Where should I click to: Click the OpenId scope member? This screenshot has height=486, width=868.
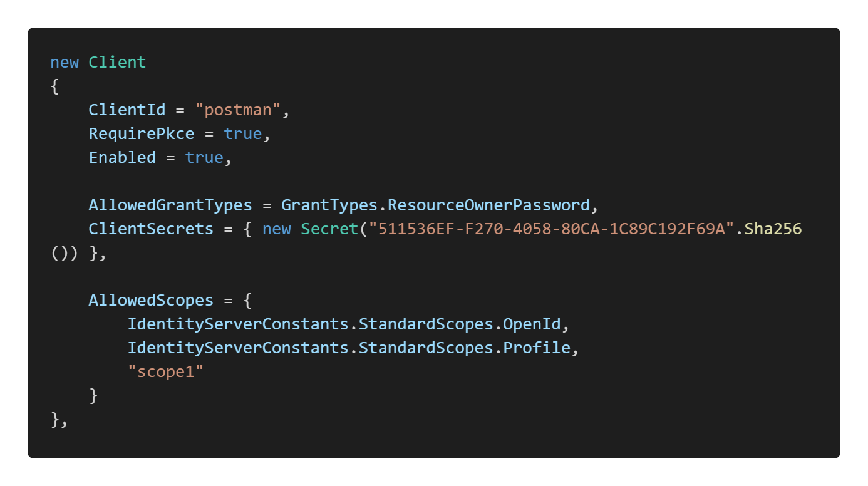point(532,324)
